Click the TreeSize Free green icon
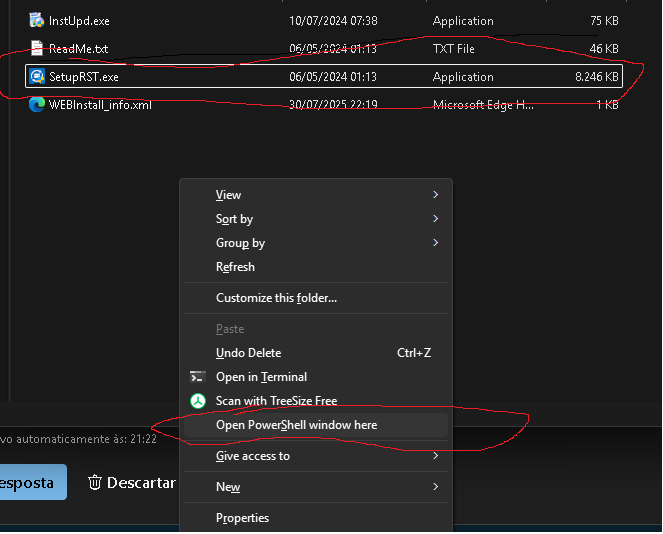The width and height of the screenshot is (663, 534). (x=197, y=401)
